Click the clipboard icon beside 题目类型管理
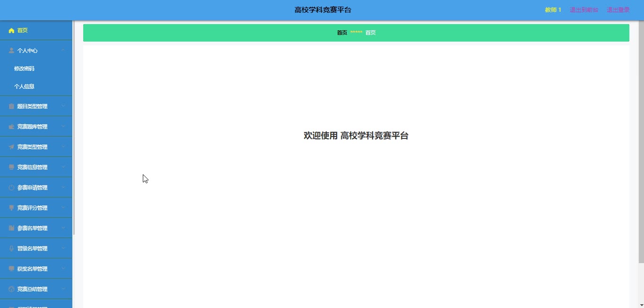This screenshot has height=308, width=644. 11,106
